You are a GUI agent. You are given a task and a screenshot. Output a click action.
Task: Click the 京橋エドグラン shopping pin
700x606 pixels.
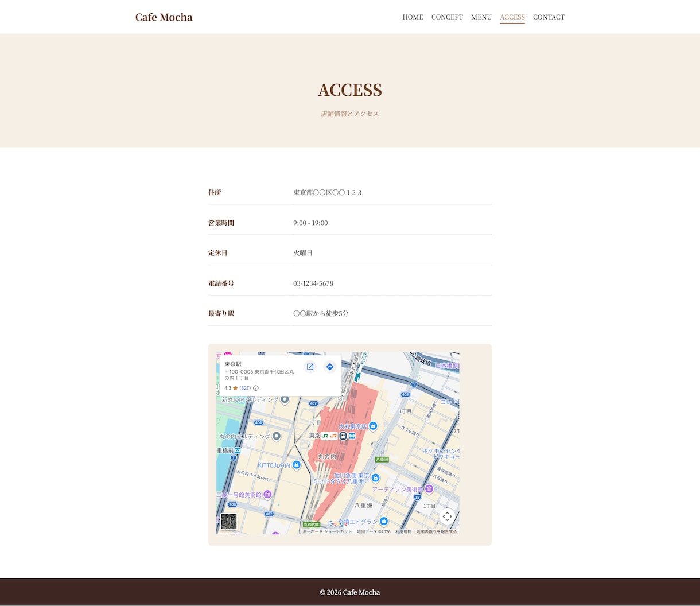(x=384, y=521)
